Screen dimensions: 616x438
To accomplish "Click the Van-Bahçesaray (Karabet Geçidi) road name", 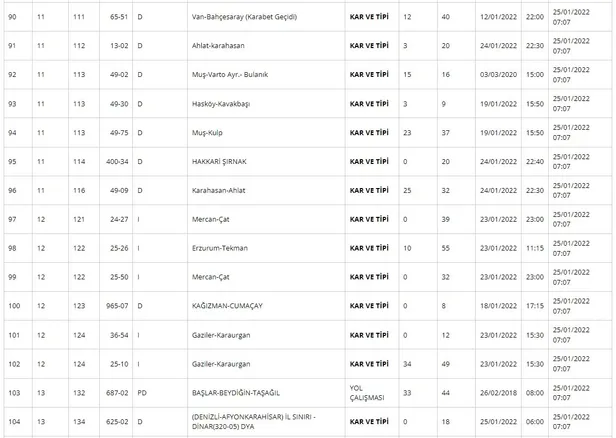I will coord(255,16).
